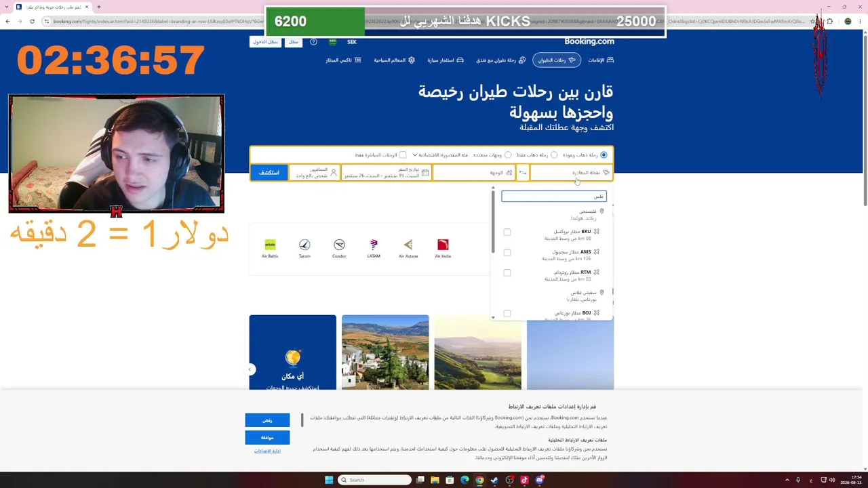The width and height of the screenshot is (868, 488).
Task: Tick the BOJ مطار بورغاس checkbox
Action: coord(507,313)
